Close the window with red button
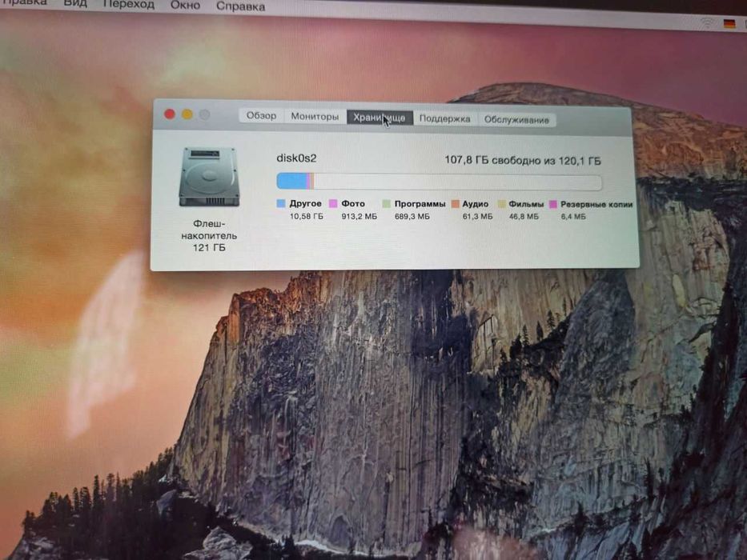 (x=170, y=114)
